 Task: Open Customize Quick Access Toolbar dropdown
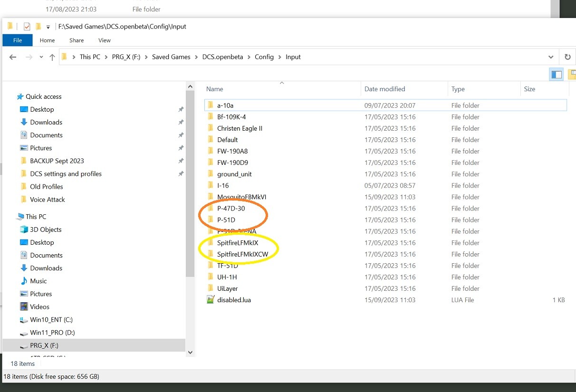coord(48,27)
